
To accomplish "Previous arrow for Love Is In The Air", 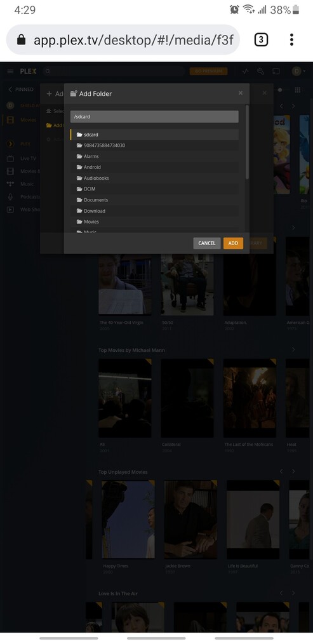I will (x=281, y=593).
